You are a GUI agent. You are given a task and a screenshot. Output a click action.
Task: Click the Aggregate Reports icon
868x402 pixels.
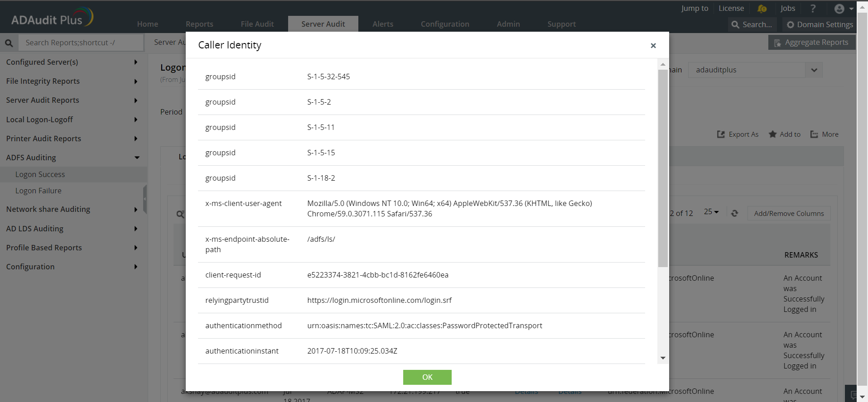(777, 43)
